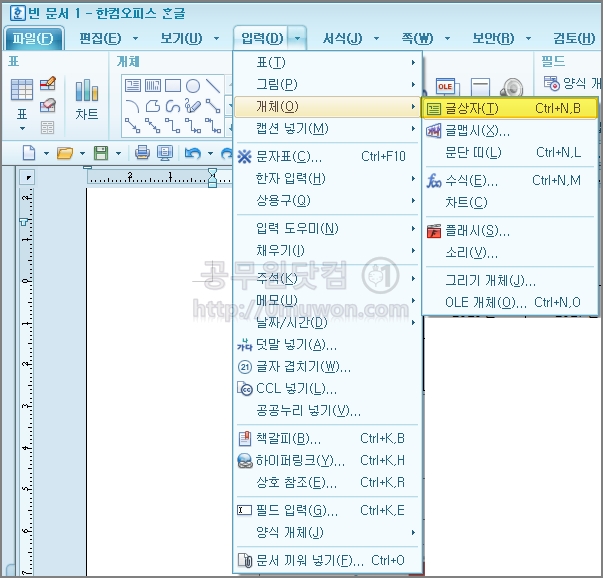
Task: Choose 책갈피(B)... menu item
Action: click(327, 438)
